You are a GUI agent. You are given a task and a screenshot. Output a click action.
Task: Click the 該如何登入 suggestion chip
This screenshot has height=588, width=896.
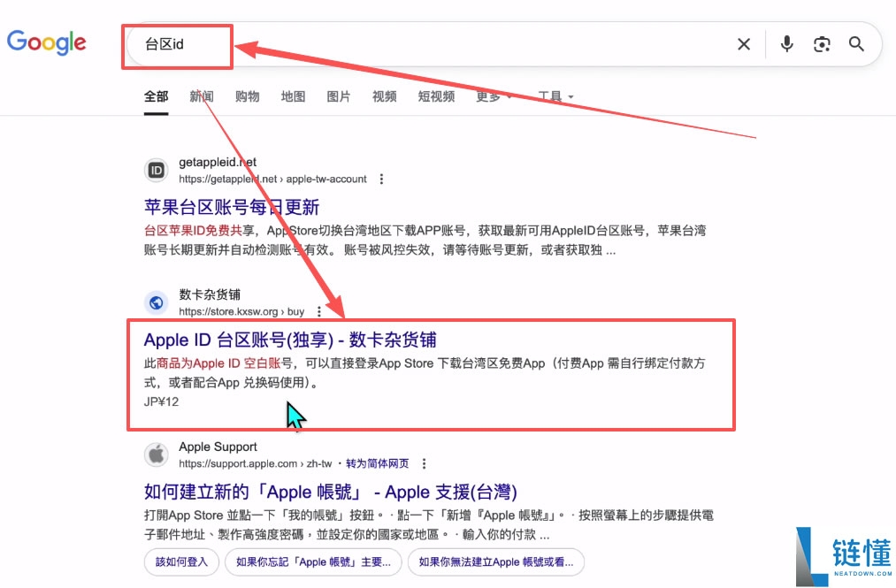[180, 561]
